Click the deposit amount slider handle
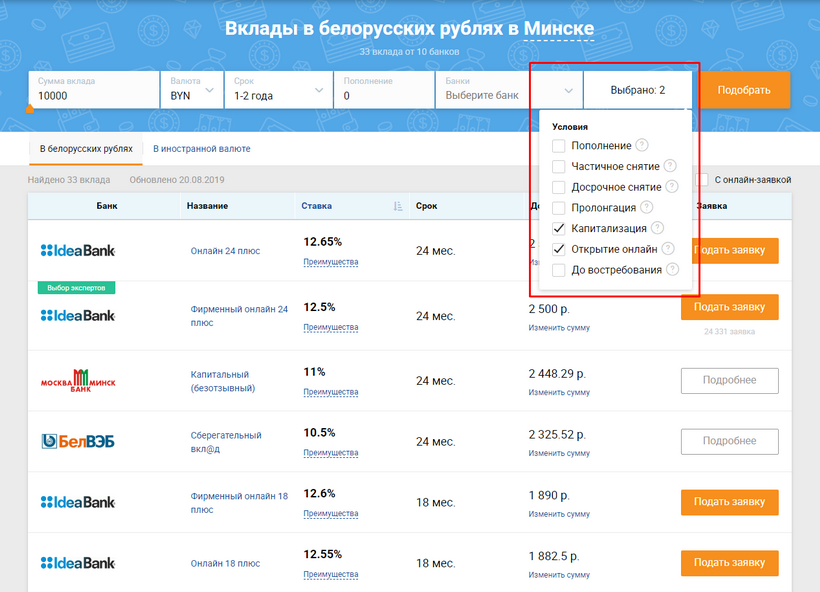Image resolution: width=820 pixels, height=592 pixels. click(30, 109)
